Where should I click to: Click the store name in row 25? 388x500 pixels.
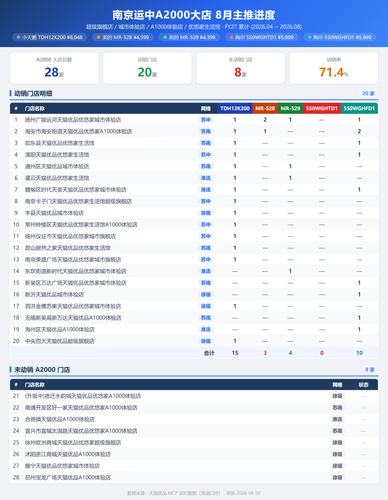[73, 443]
